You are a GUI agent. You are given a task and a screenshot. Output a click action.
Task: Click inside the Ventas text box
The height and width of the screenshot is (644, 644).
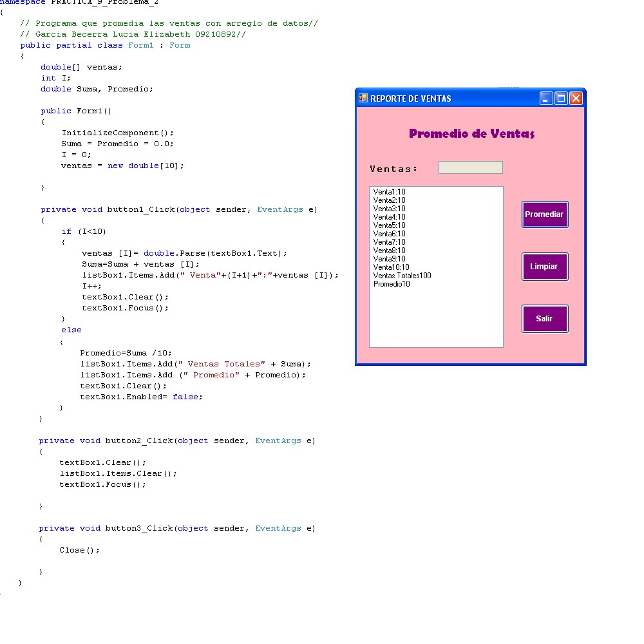coord(470,167)
